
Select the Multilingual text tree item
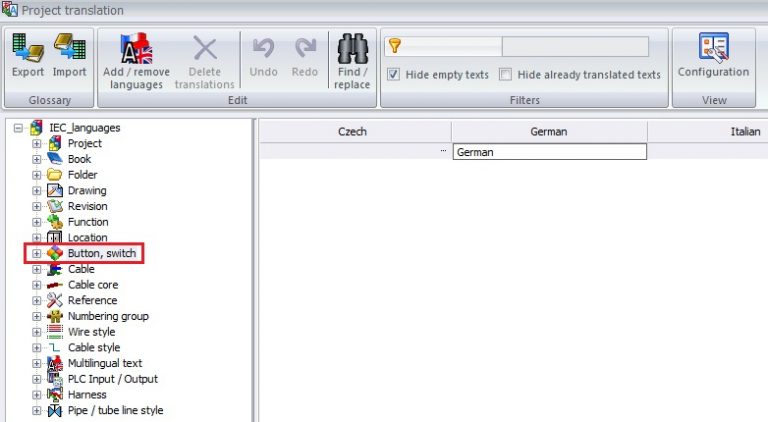pyautogui.click(x=105, y=363)
